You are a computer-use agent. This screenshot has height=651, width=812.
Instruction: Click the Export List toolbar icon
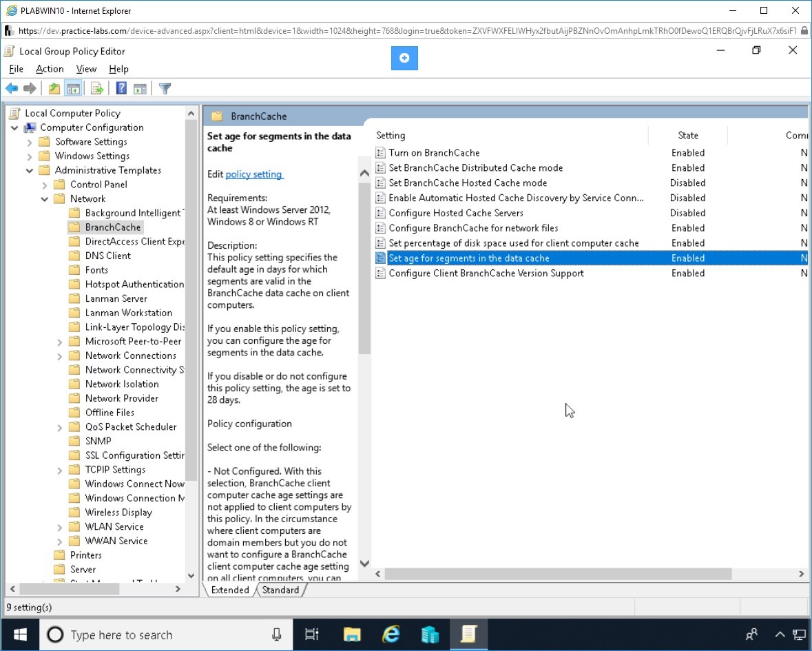(x=97, y=89)
